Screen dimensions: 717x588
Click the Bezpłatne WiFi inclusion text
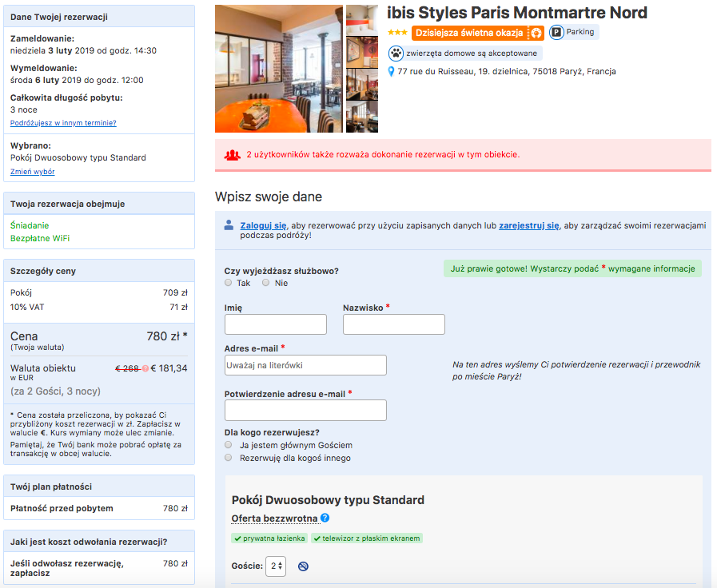coord(40,238)
